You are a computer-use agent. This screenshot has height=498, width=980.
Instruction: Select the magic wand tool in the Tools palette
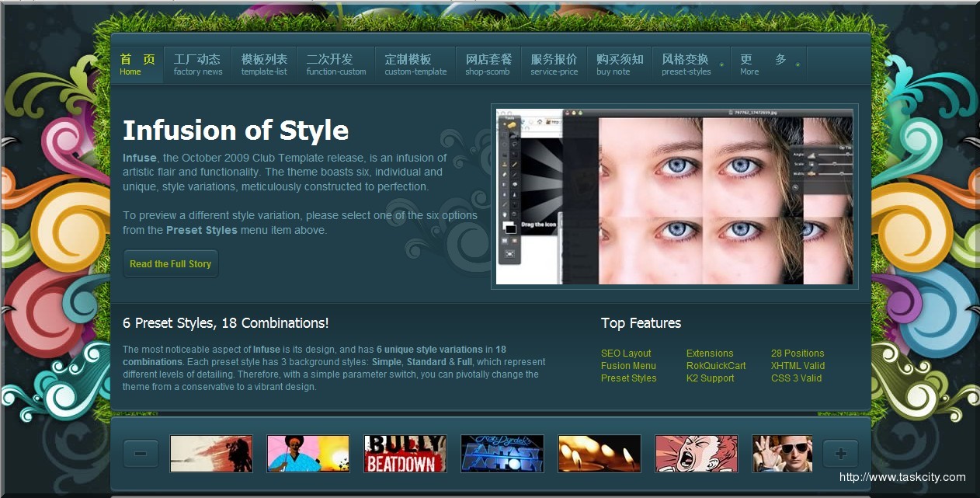[x=513, y=155]
